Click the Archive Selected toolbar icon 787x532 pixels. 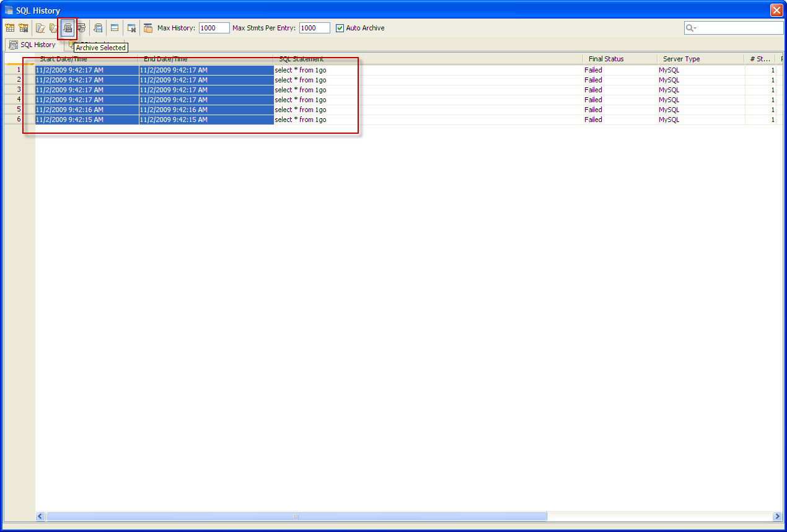pyautogui.click(x=68, y=28)
